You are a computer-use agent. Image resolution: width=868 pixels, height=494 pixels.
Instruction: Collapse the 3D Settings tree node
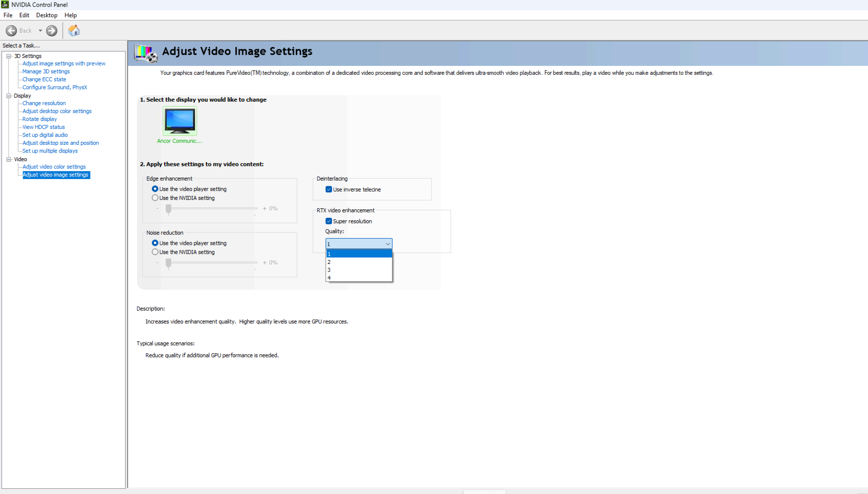(x=9, y=56)
